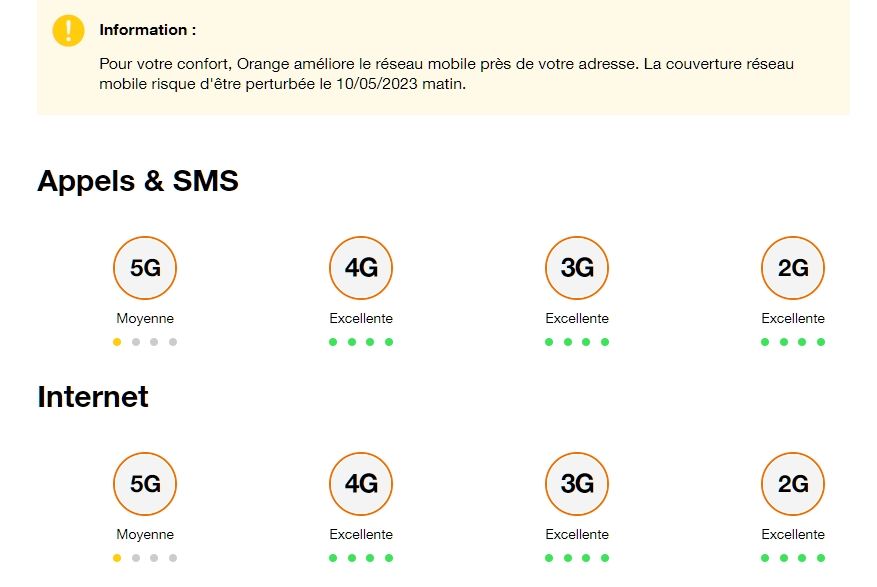Click the yellow information exclamation icon

click(67, 30)
